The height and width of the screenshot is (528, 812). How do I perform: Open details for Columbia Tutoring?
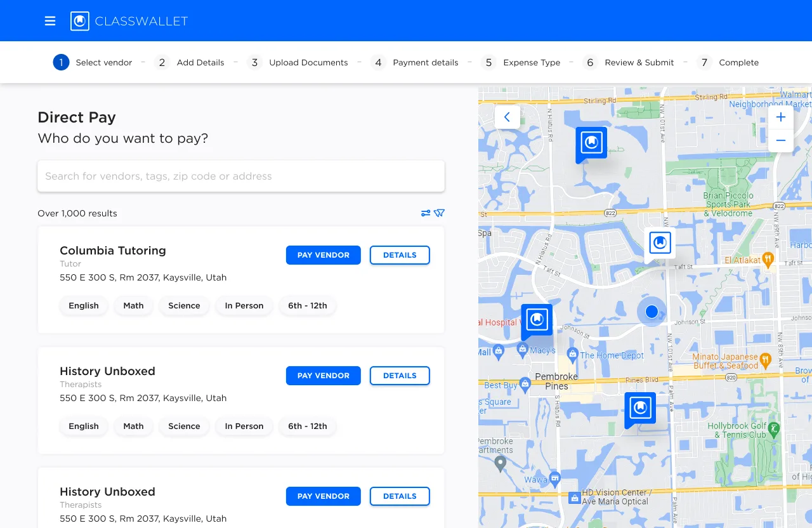(x=400, y=255)
